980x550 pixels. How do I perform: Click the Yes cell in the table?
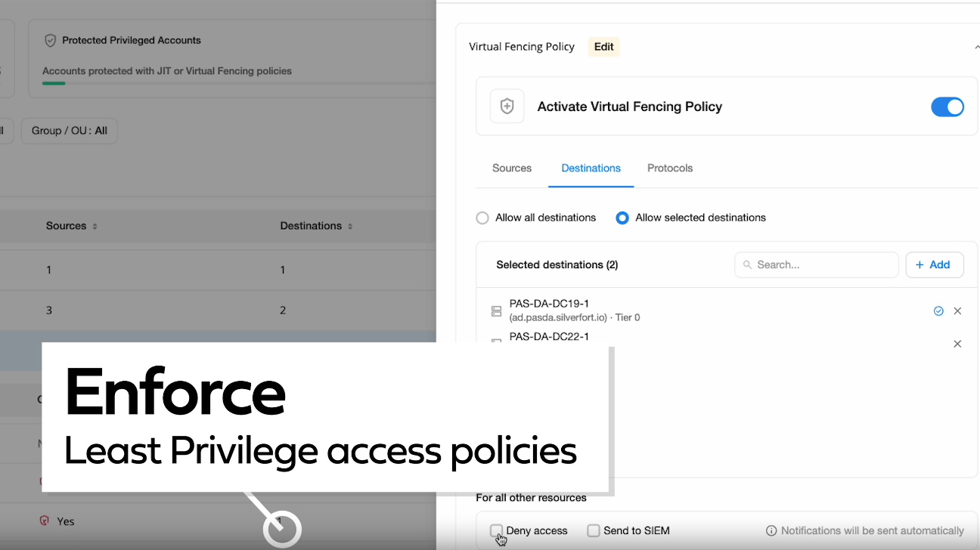pos(66,521)
